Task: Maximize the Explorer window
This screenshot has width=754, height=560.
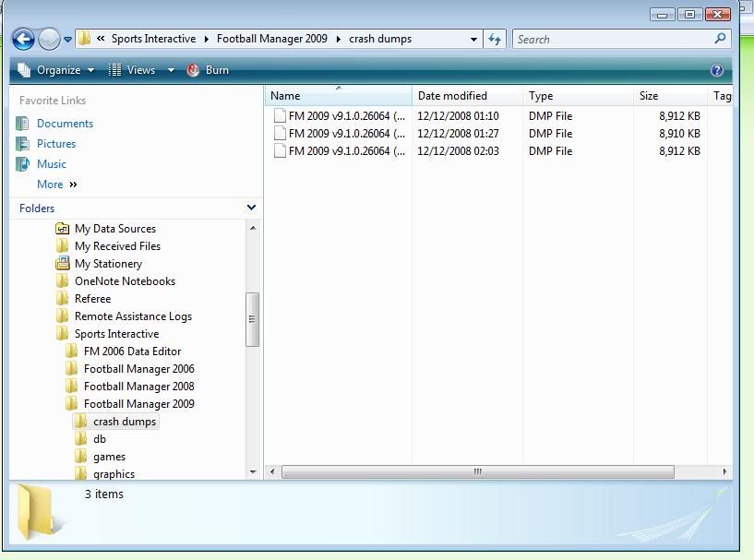Action: point(689,15)
